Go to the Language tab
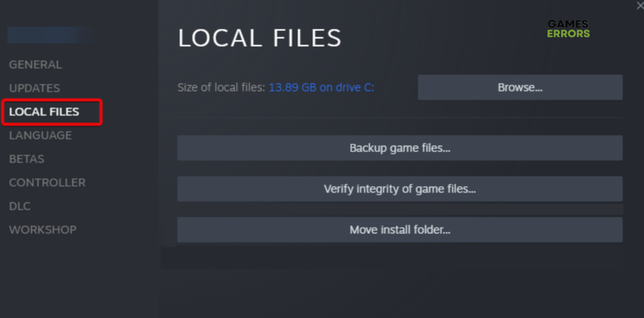The width and height of the screenshot is (644, 318). [x=40, y=135]
